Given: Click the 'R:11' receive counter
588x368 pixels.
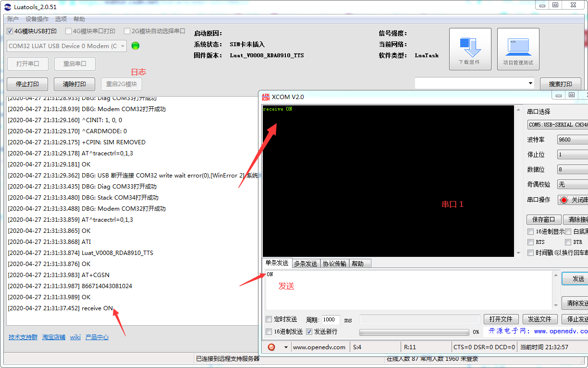Looking at the screenshot, I should click(409, 347).
